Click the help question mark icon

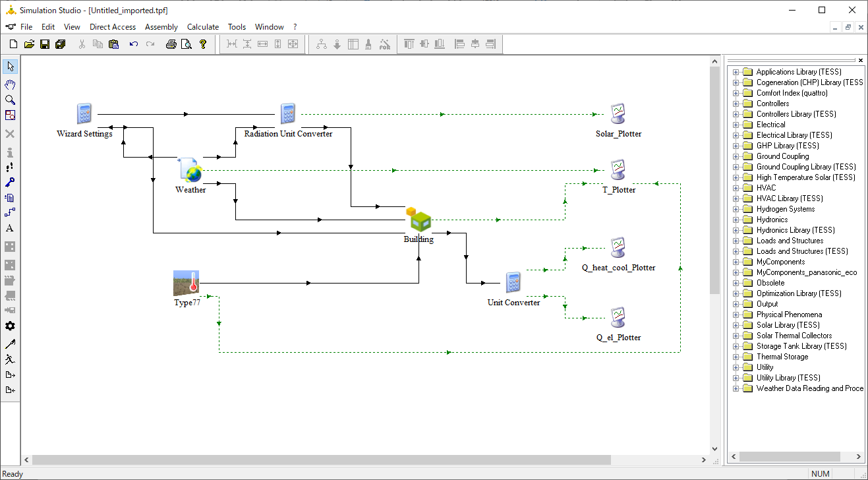pyautogui.click(x=203, y=44)
